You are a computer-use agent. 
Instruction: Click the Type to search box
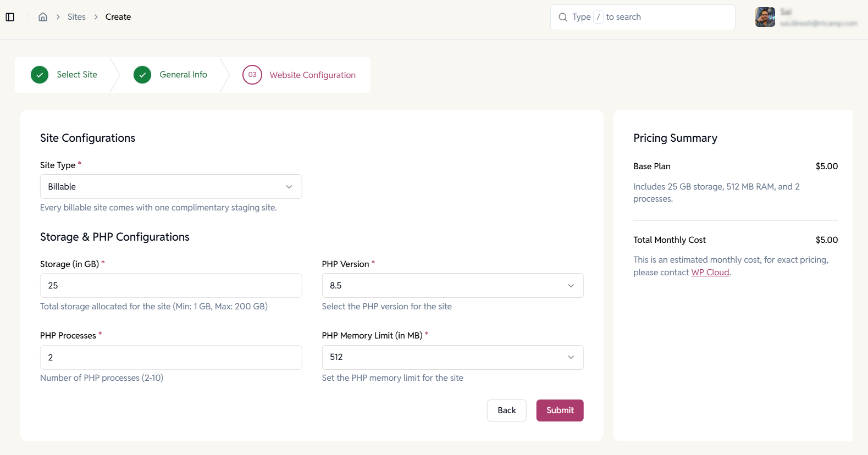(x=649, y=17)
